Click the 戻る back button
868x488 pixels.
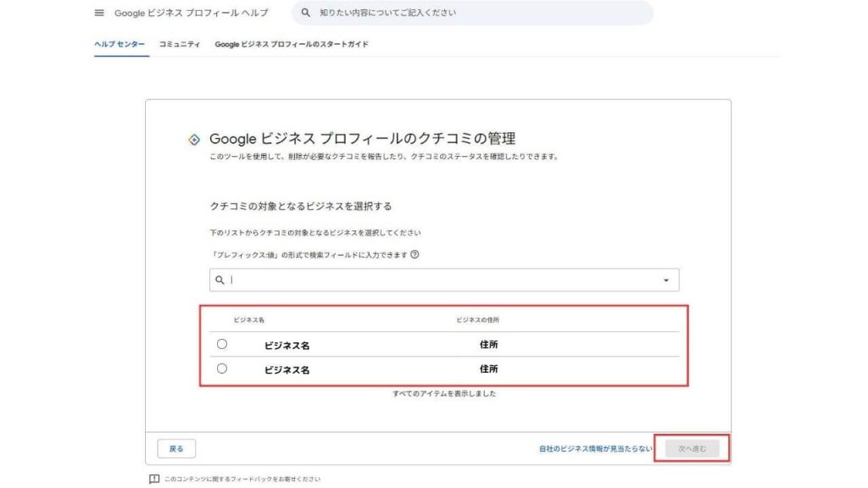pyautogui.click(x=176, y=449)
